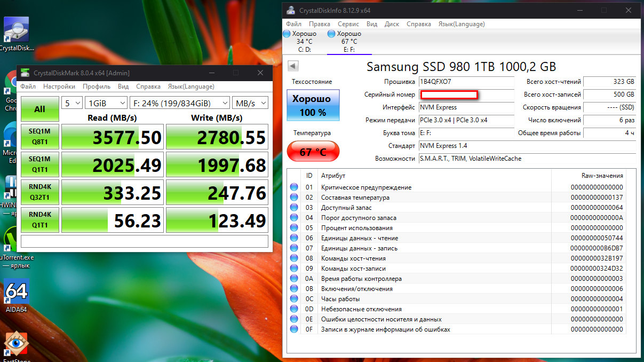Open CrystalDiskInfo desktop shortcut icon
The height and width of the screenshot is (362, 644).
point(16,30)
